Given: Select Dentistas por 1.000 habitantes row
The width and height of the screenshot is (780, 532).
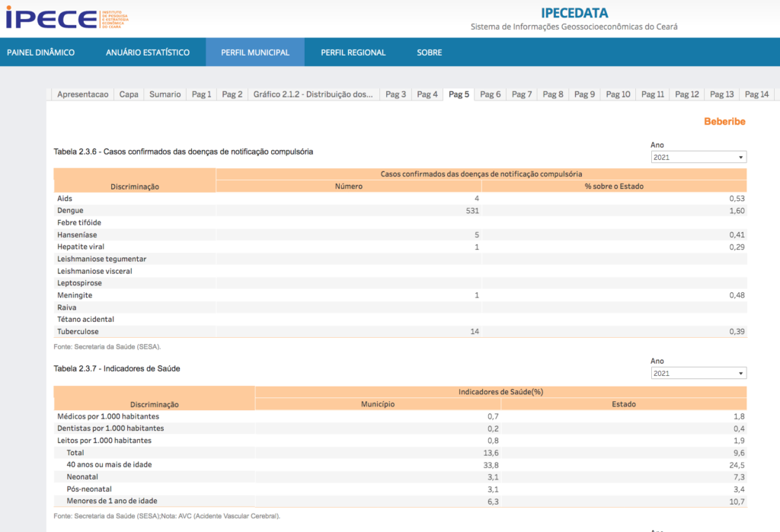Looking at the screenshot, I should (400, 428).
